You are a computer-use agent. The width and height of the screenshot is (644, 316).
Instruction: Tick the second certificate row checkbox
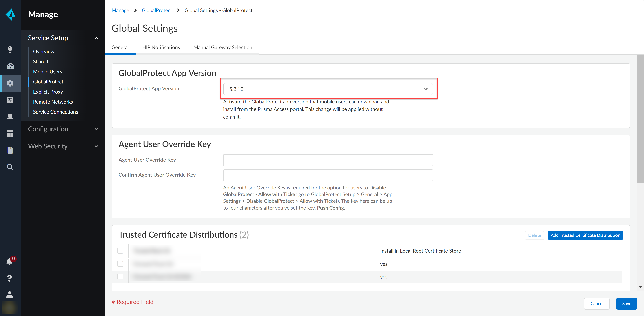[x=120, y=276]
